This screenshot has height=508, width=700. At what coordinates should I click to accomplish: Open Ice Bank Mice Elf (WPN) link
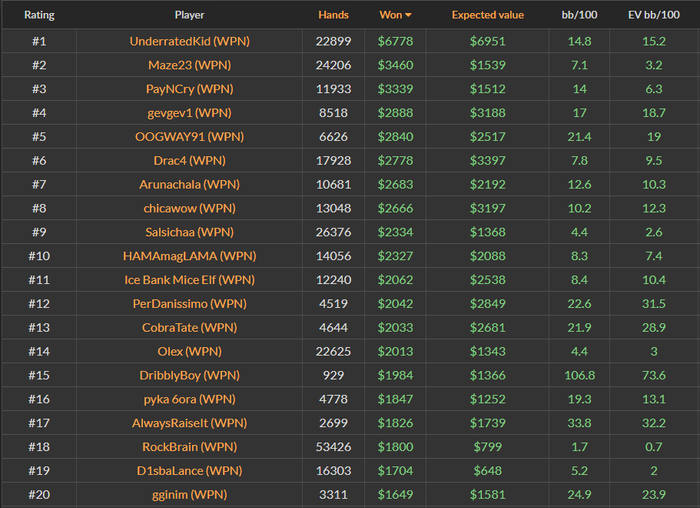(x=189, y=280)
